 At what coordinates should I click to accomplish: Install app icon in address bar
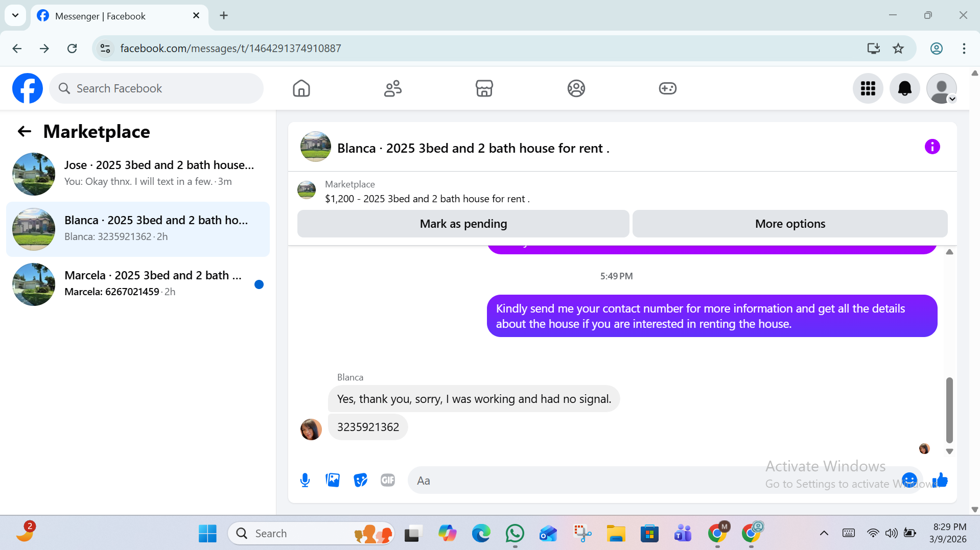click(x=873, y=49)
